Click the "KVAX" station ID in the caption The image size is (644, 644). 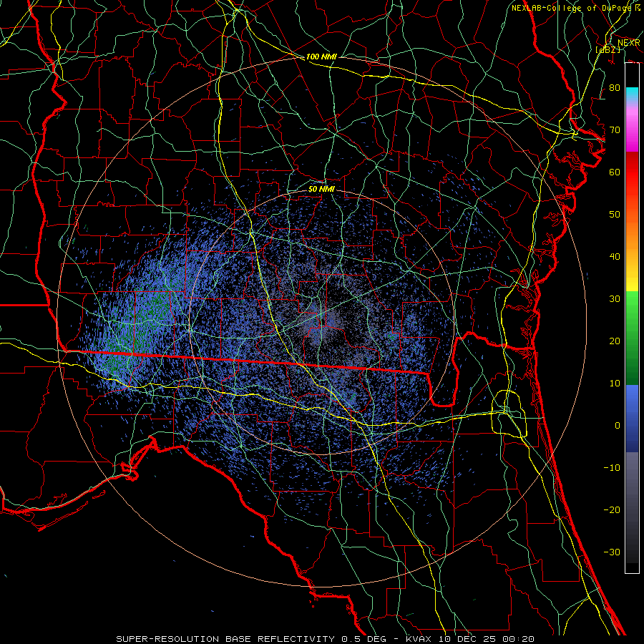tap(420, 639)
